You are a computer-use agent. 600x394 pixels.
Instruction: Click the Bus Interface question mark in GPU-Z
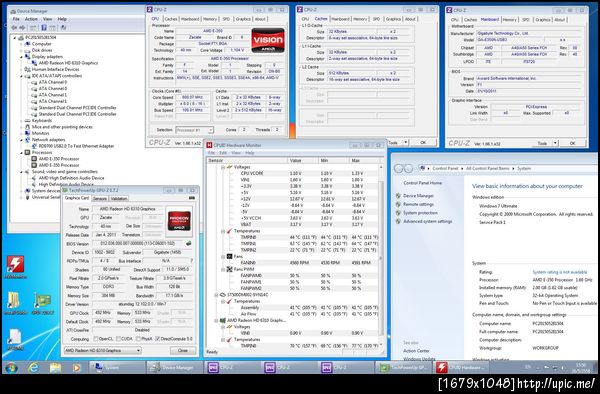coord(191,261)
